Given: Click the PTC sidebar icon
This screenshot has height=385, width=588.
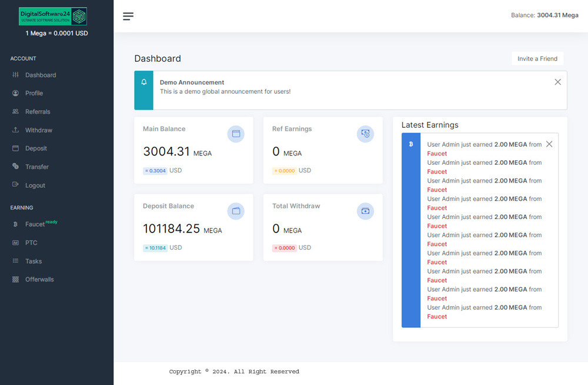Looking at the screenshot, I should [x=15, y=243].
